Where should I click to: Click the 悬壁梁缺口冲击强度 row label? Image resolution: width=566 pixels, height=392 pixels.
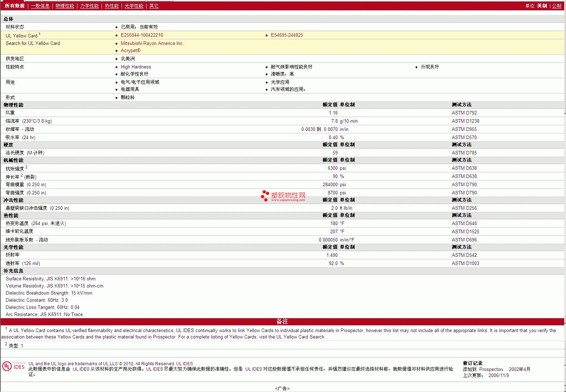37,208
